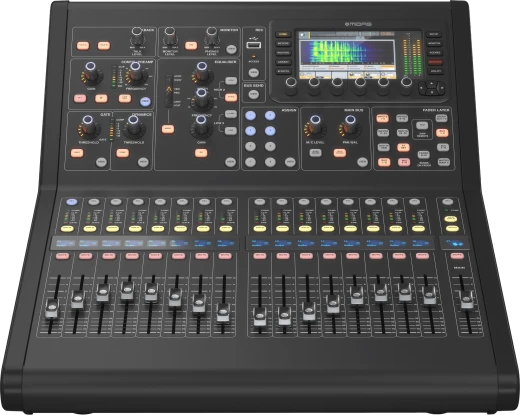Select the Inputs 9-16 fader layer
Image resolution: width=520 pixels, height=415 pixels.
pyautogui.click(x=402, y=118)
